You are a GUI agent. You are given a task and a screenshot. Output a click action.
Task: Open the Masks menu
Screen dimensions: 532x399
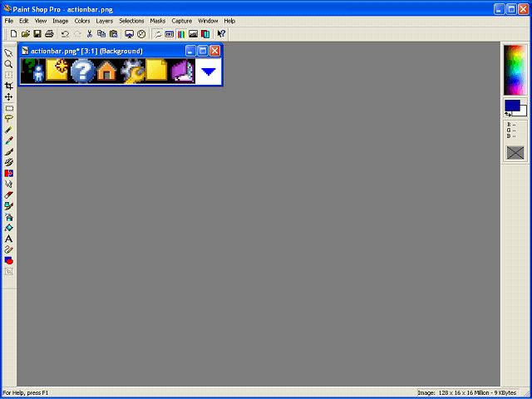coord(157,21)
